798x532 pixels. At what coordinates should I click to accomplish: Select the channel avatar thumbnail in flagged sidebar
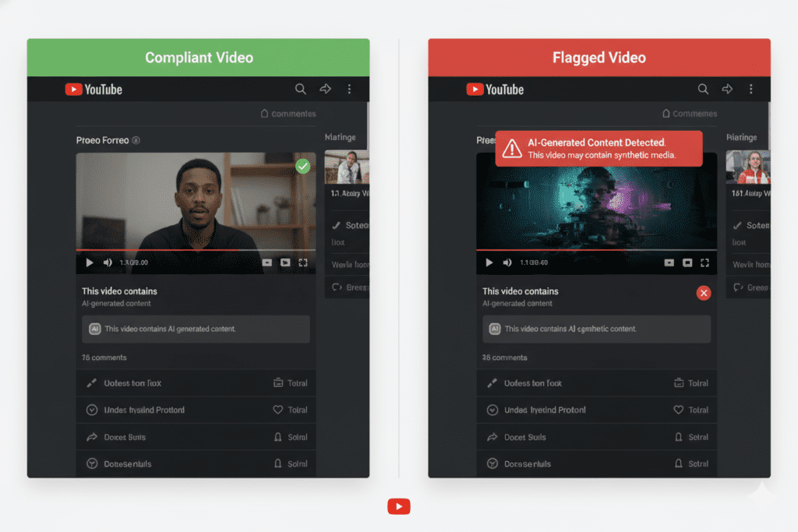(748, 168)
